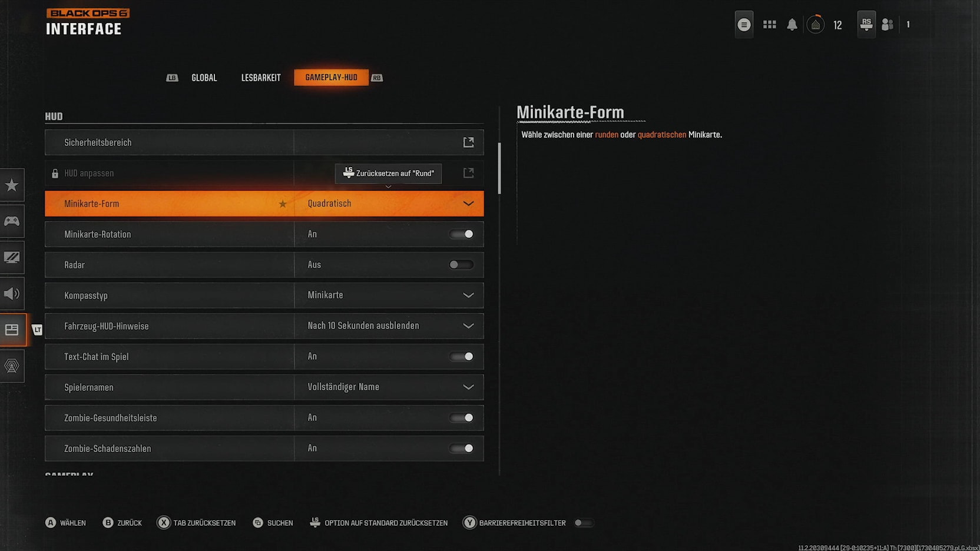Click the notifications bell icon

pos(792,25)
